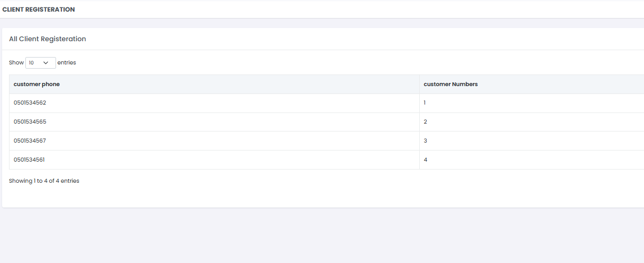
Task: Click customer number 4 cell
Action: coord(425,160)
